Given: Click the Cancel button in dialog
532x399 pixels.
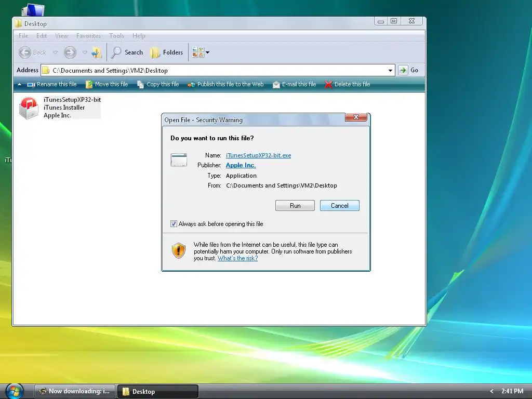Looking at the screenshot, I should click(339, 206).
